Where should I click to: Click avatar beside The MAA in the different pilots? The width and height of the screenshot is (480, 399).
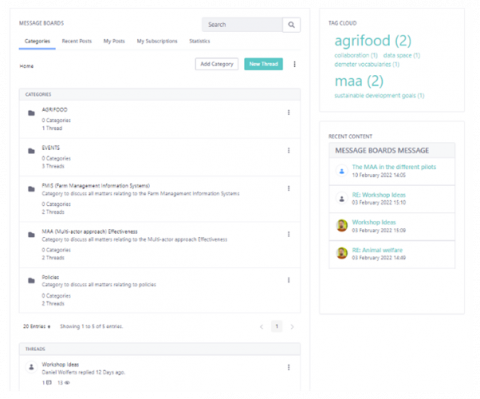[342, 171]
